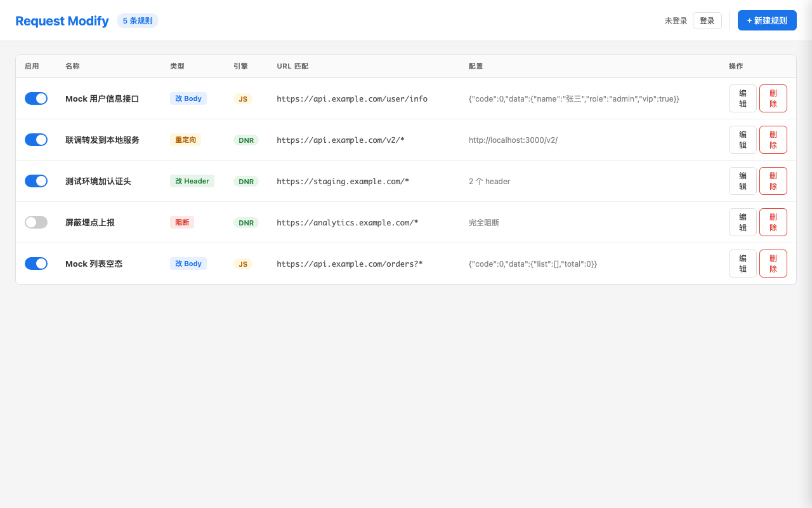
Task: Delete the Mock 列表空态 rule
Action: point(773,264)
